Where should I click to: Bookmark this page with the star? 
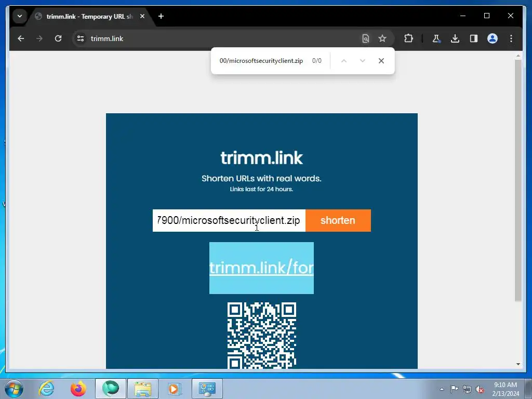click(x=382, y=38)
